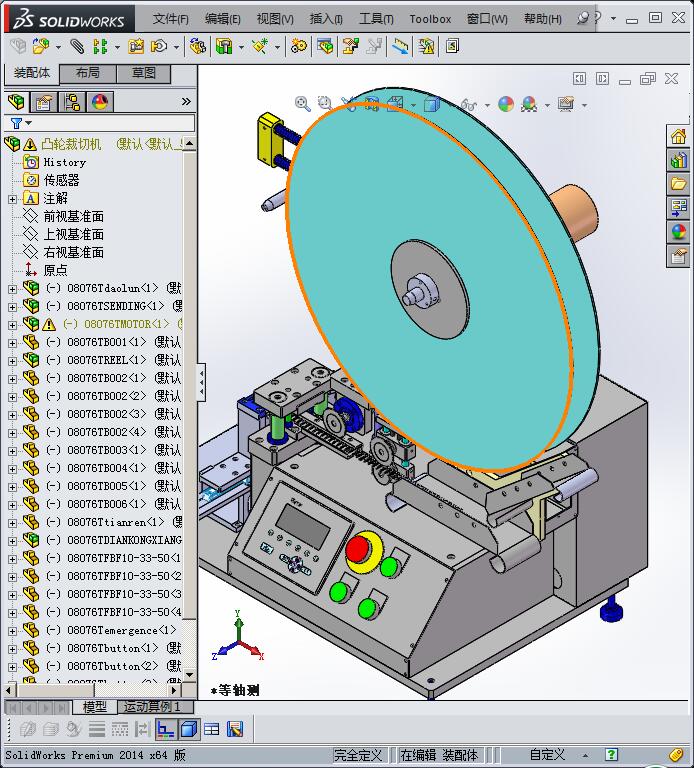
Task: Open SolidWorks Resources home icon in task pane
Action: [678, 136]
